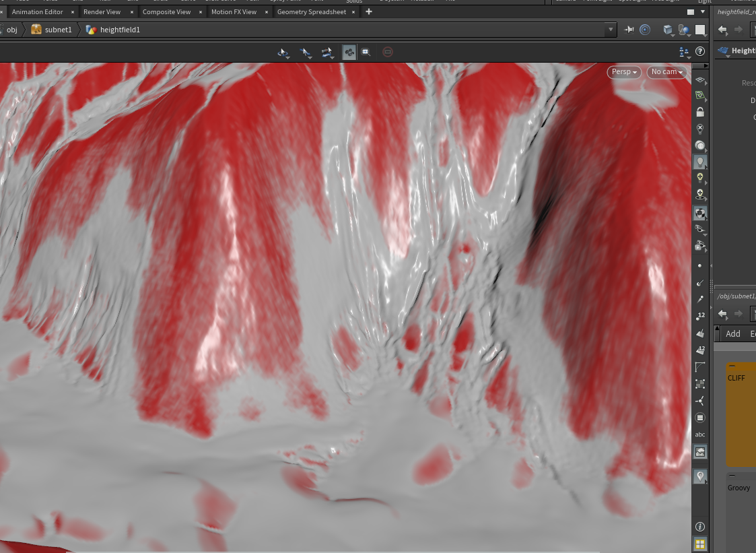This screenshot has width=756, height=553.
Task: Enable high quality lighting bulb icon
Action: coord(700,178)
